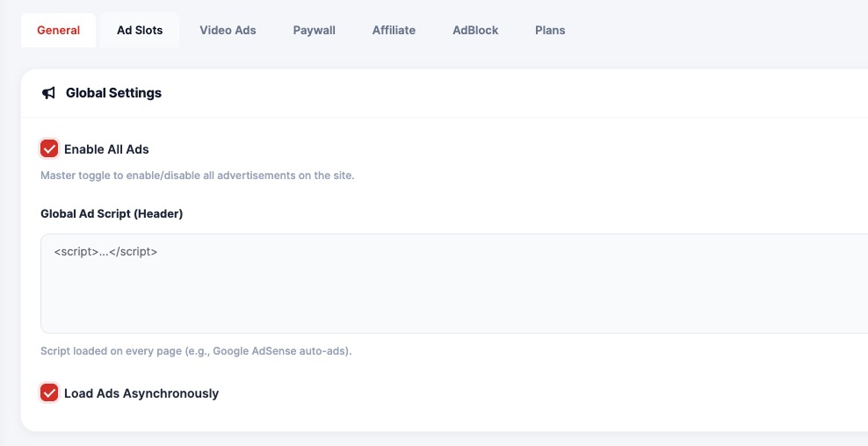Show the Plans tab
The image size is (868, 446).
point(550,30)
